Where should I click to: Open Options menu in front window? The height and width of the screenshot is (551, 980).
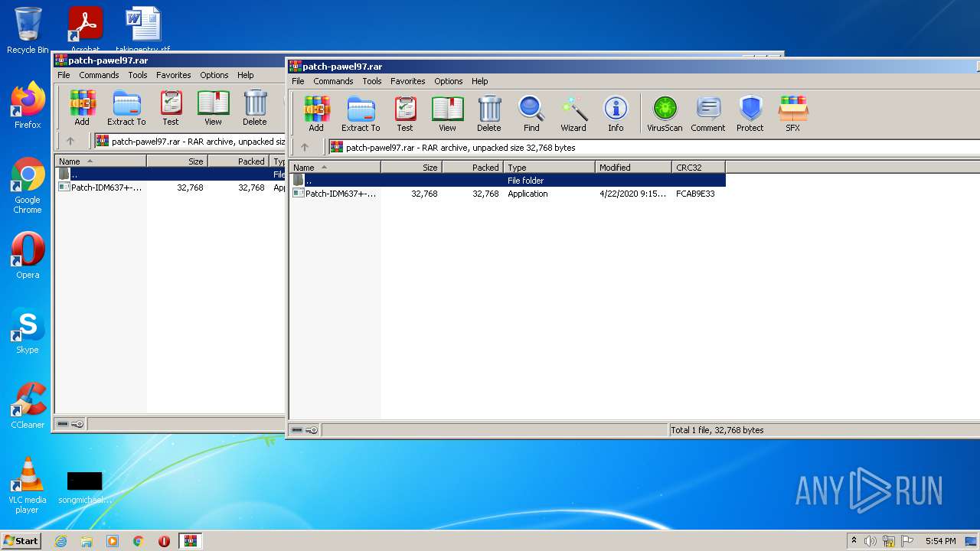click(449, 81)
